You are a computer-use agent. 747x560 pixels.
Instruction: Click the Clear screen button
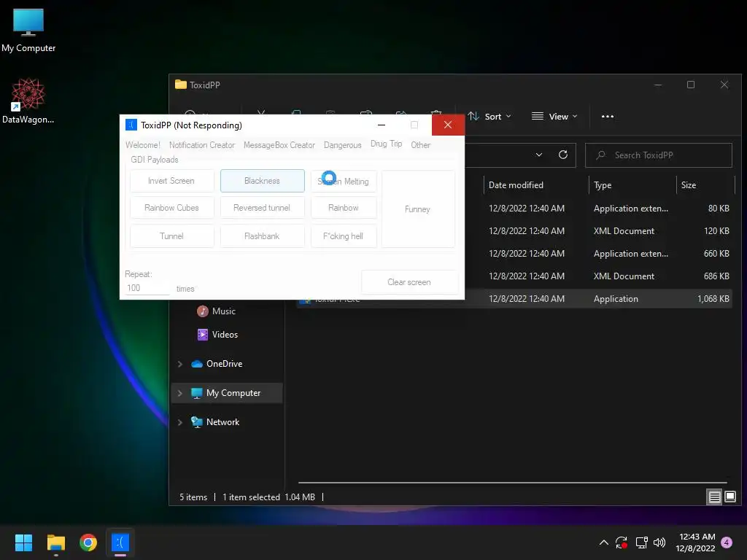coord(409,282)
